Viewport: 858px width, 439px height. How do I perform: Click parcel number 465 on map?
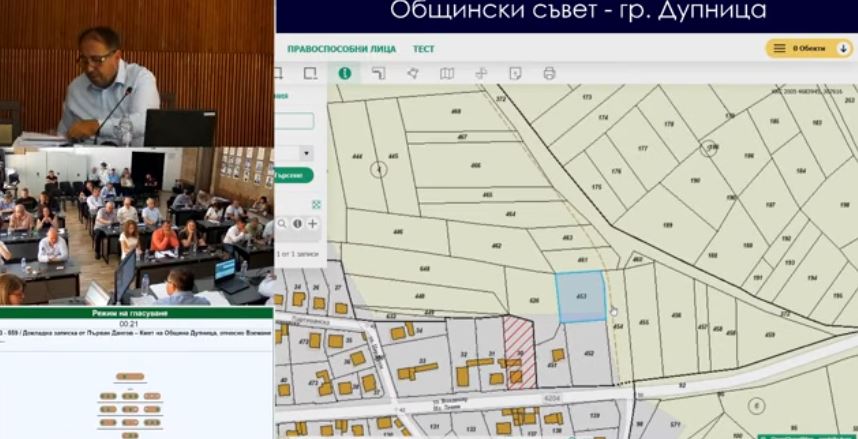488,194
